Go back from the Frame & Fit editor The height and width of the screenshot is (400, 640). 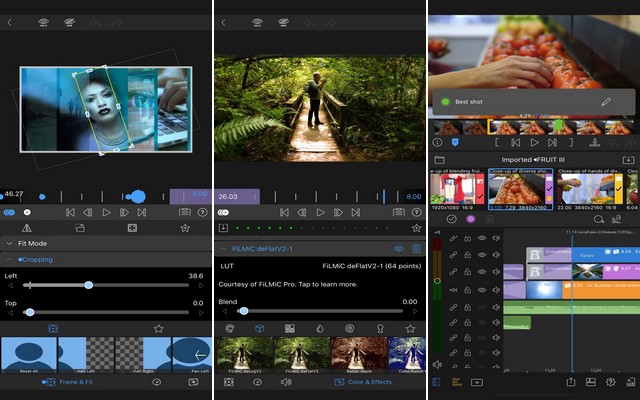(x=9, y=23)
